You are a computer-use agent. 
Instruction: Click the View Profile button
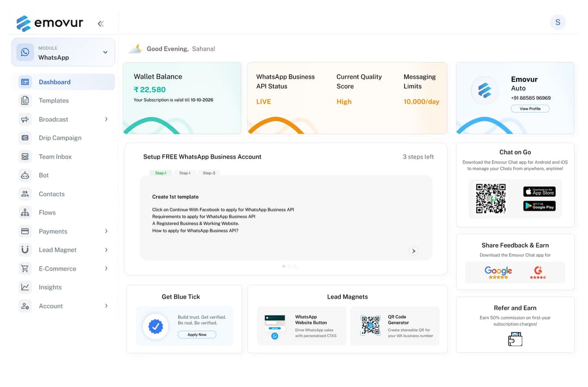point(530,108)
